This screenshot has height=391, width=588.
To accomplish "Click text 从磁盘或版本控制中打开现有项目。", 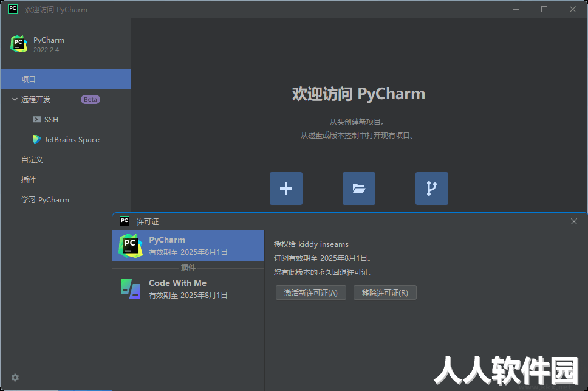I will tap(357, 136).
